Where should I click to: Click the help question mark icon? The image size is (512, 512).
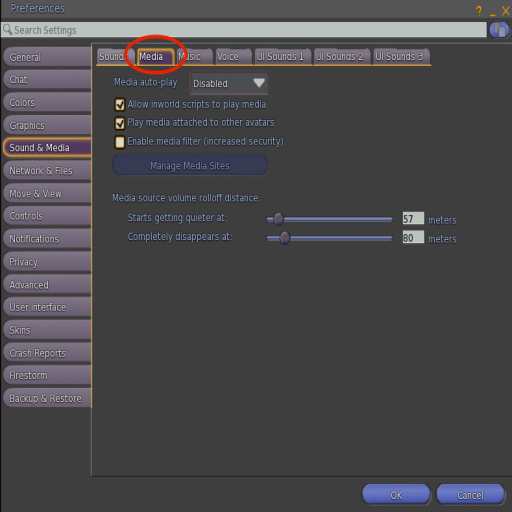coord(479,11)
